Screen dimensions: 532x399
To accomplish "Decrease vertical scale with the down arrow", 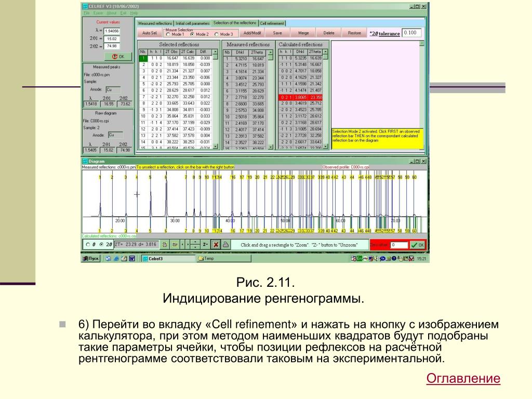I will coord(195,247).
